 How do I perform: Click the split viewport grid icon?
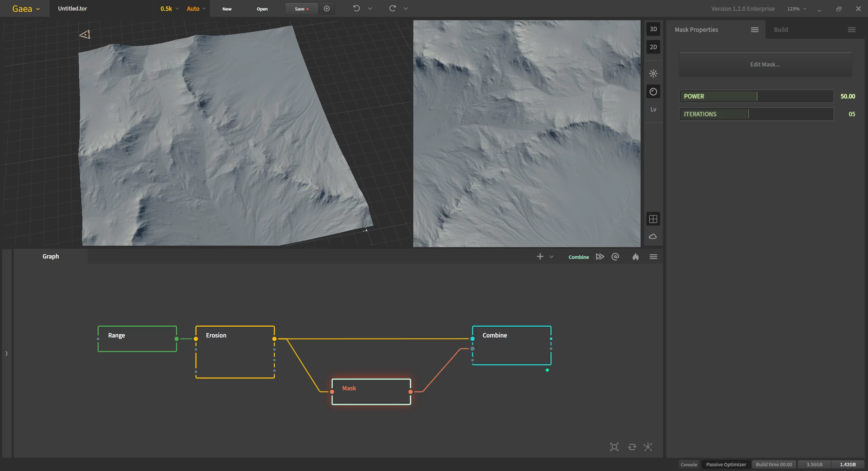click(653, 219)
